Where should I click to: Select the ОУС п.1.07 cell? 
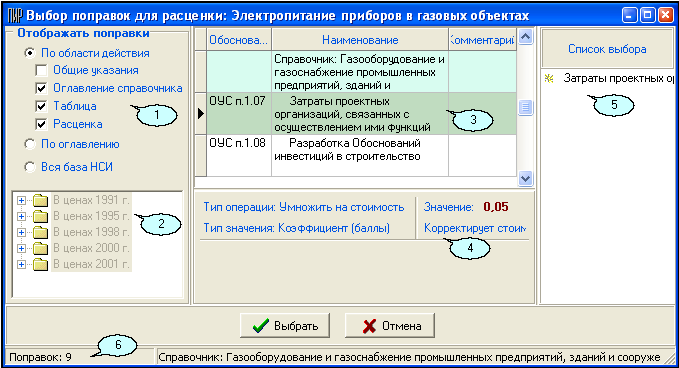[239, 113]
